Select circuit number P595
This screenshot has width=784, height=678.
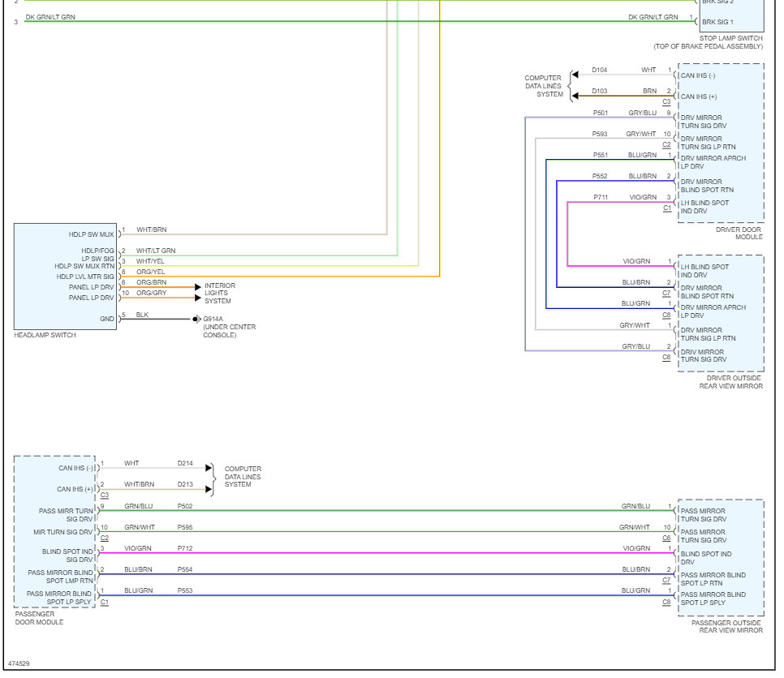point(185,527)
